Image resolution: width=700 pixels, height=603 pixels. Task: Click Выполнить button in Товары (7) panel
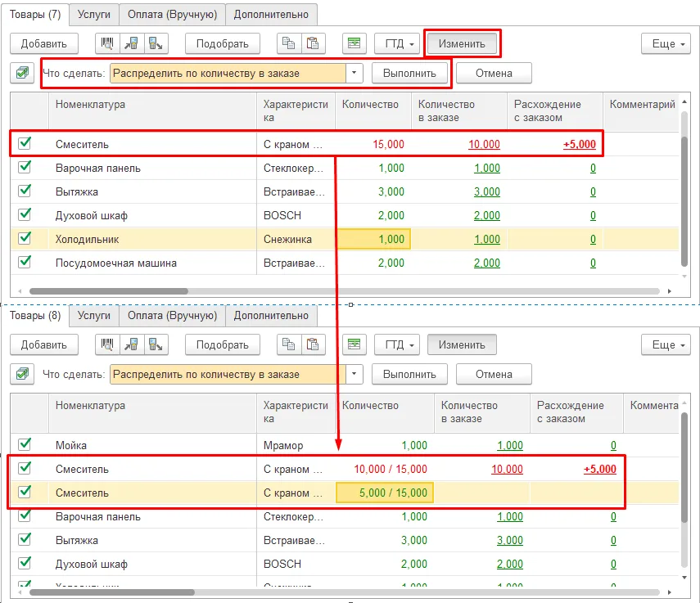point(409,73)
